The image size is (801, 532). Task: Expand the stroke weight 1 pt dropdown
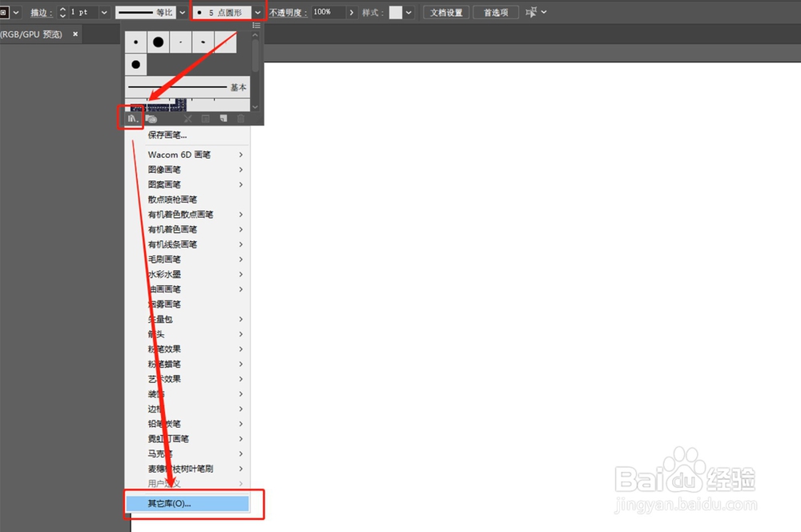pyautogui.click(x=104, y=12)
